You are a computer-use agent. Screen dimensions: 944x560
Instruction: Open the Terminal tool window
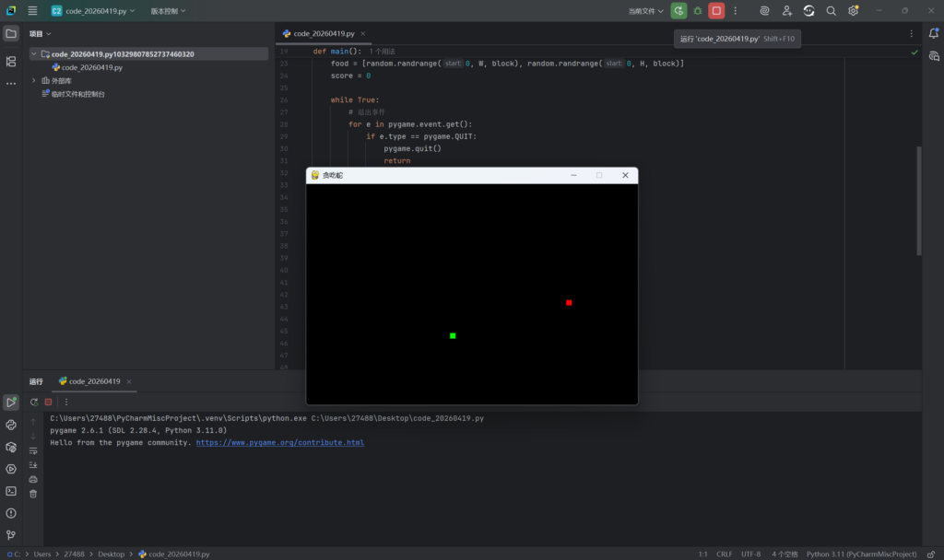pyautogui.click(x=11, y=491)
